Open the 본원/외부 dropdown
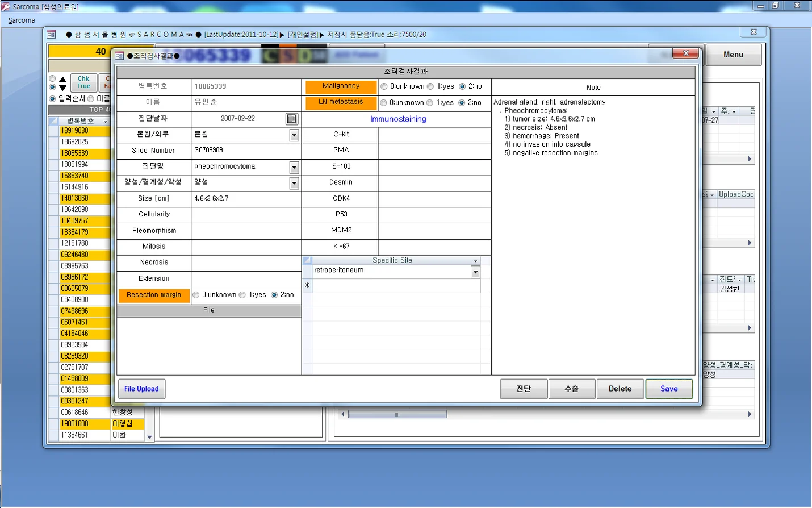Screen dimensions: 812x508 294,135
